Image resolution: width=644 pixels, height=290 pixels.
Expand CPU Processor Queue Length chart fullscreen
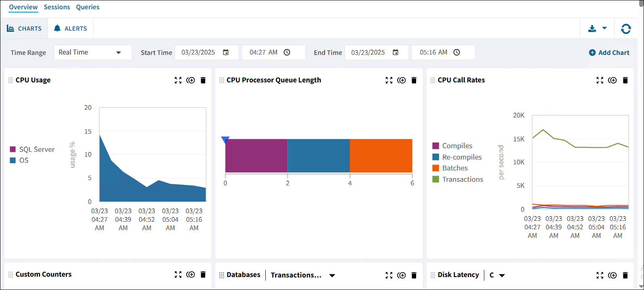[x=389, y=80]
